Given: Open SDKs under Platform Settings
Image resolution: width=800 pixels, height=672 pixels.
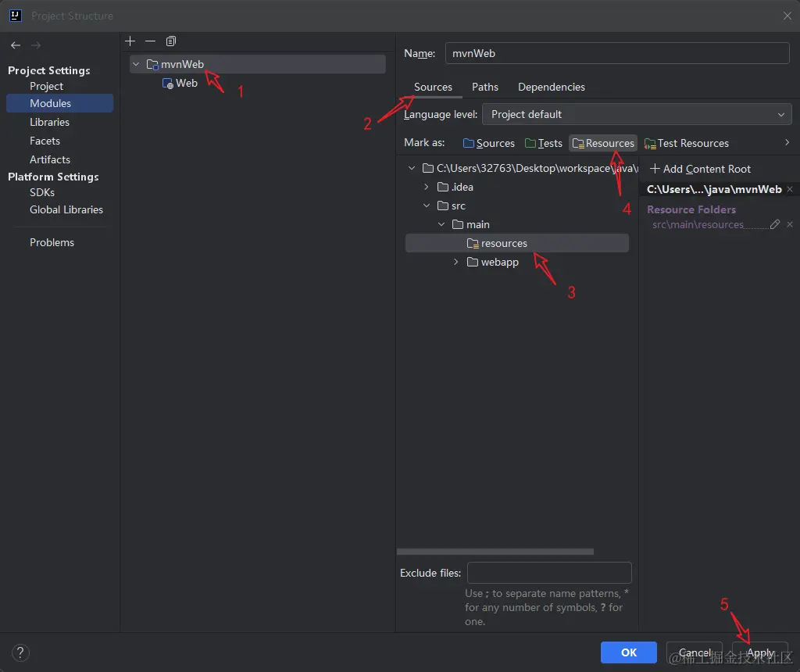Looking at the screenshot, I should click(x=42, y=192).
